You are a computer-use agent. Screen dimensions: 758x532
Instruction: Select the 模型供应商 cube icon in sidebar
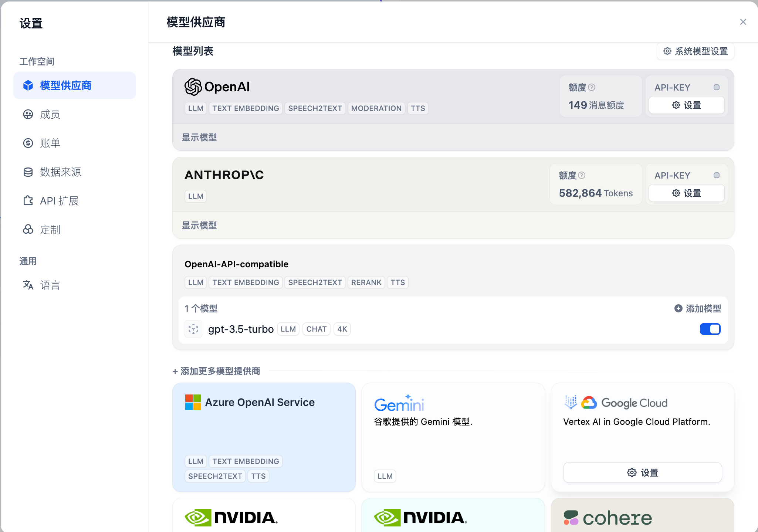pyautogui.click(x=28, y=85)
